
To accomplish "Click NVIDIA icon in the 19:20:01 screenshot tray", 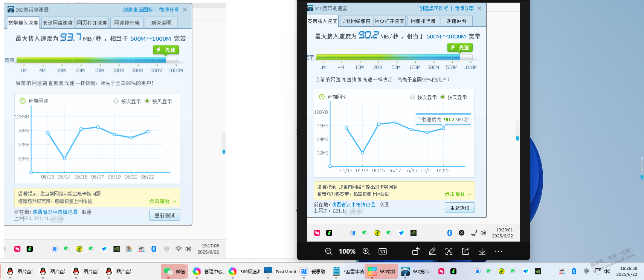I will [x=414, y=233].
